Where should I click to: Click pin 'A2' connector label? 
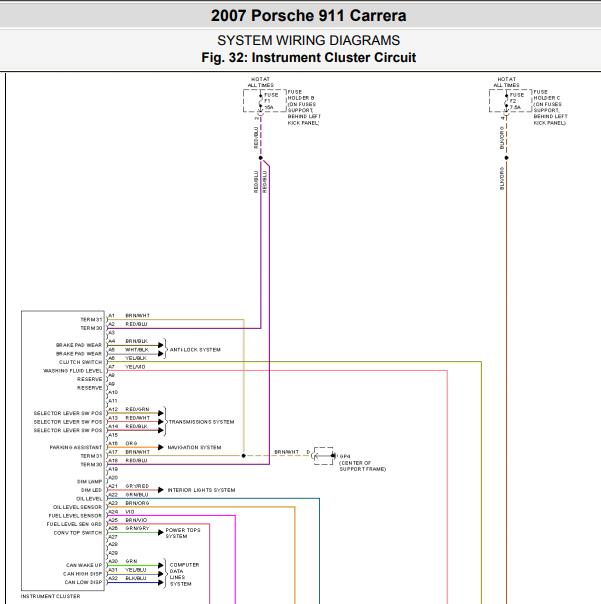pos(111,324)
